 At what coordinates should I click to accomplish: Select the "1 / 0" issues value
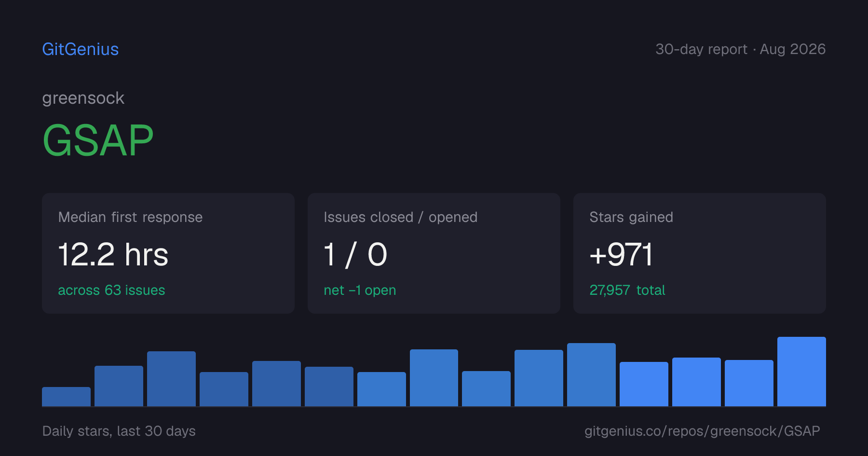355,254
